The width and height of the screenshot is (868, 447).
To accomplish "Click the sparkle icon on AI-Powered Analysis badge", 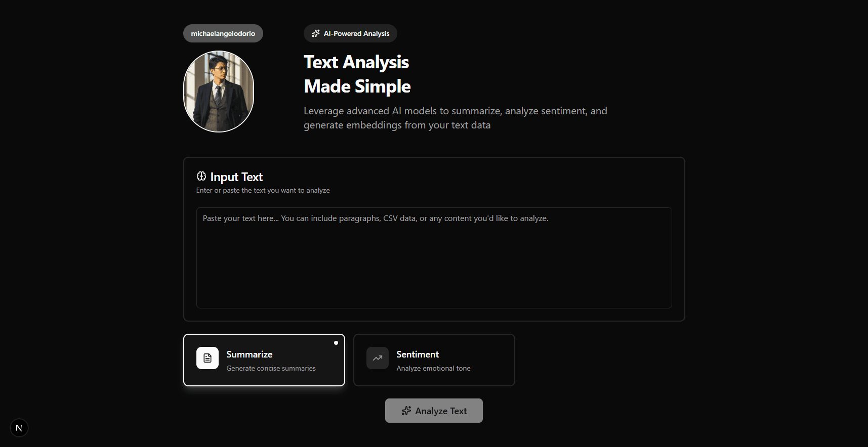I will 315,33.
